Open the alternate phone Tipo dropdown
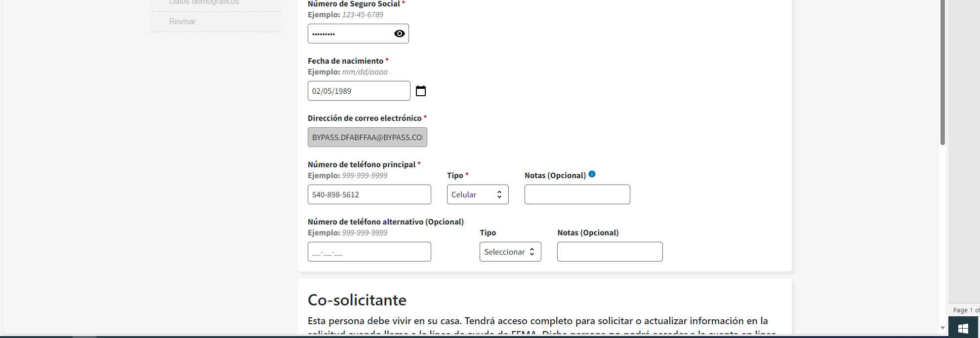This screenshot has width=980, height=338. click(510, 252)
